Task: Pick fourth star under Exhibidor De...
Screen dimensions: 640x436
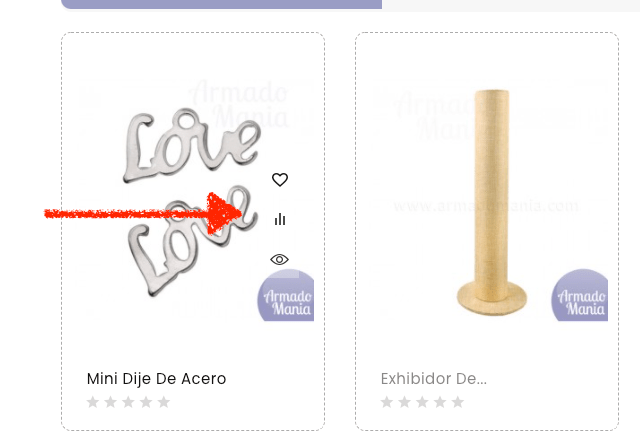Action: [x=440, y=402]
